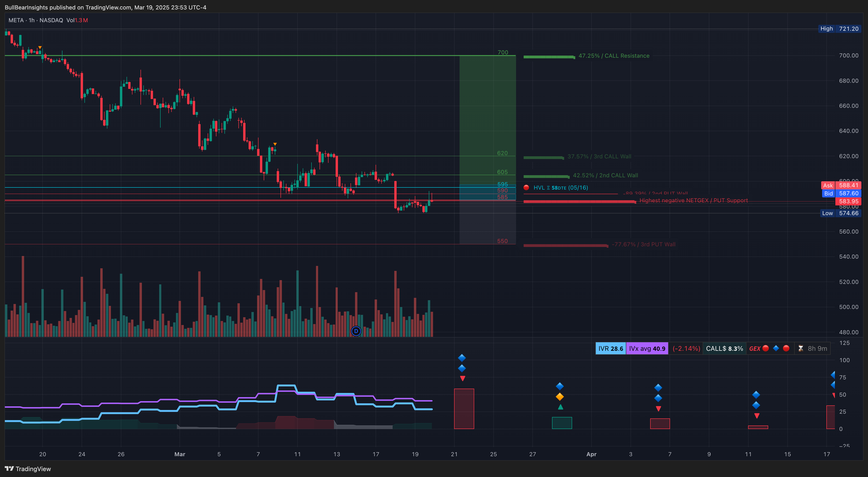Click the 21 date label on the time axis
The height and width of the screenshot is (477, 868).
[x=454, y=454]
